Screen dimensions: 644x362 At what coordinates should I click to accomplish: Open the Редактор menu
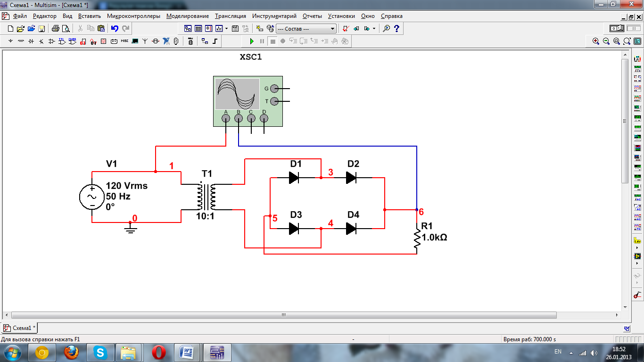(x=45, y=16)
